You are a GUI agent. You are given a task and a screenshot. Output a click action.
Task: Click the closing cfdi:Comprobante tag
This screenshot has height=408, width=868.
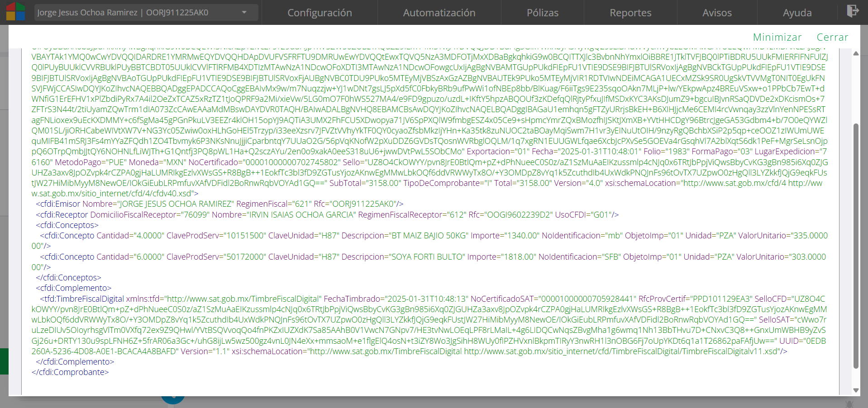click(70, 372)
